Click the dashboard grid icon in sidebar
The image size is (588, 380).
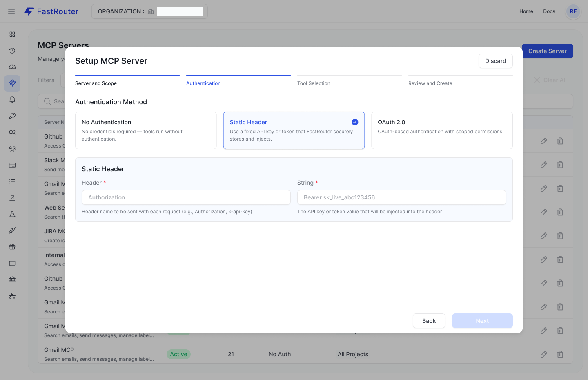(12, 34)
